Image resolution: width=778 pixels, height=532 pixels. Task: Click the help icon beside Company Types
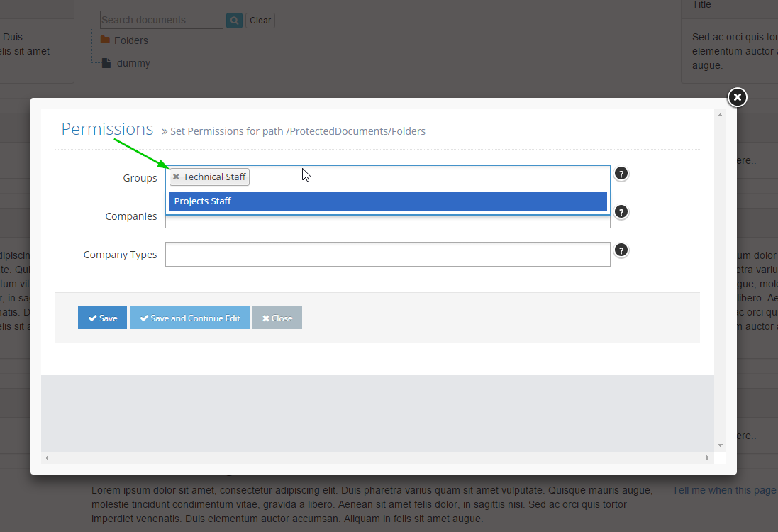[x=621, y=250]
